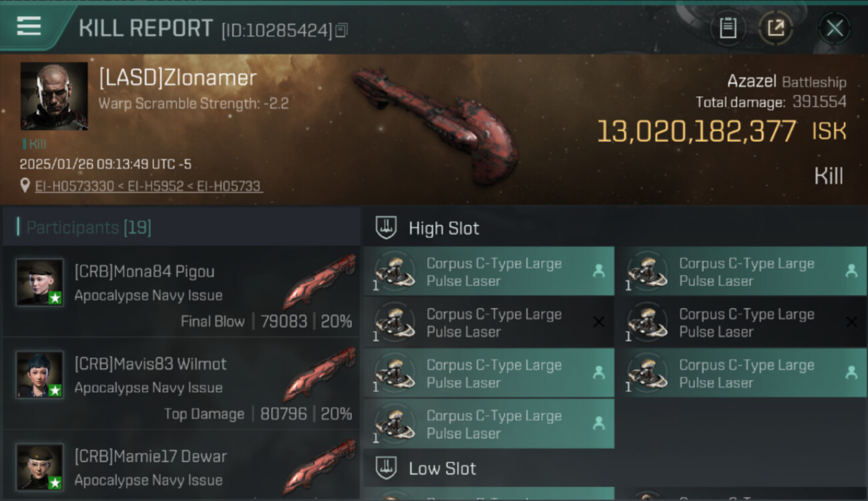Open the EI-H0573330 location link
The height and width of the screenshot is (501, 868).
pyautogui.click(x=74, y=186)
